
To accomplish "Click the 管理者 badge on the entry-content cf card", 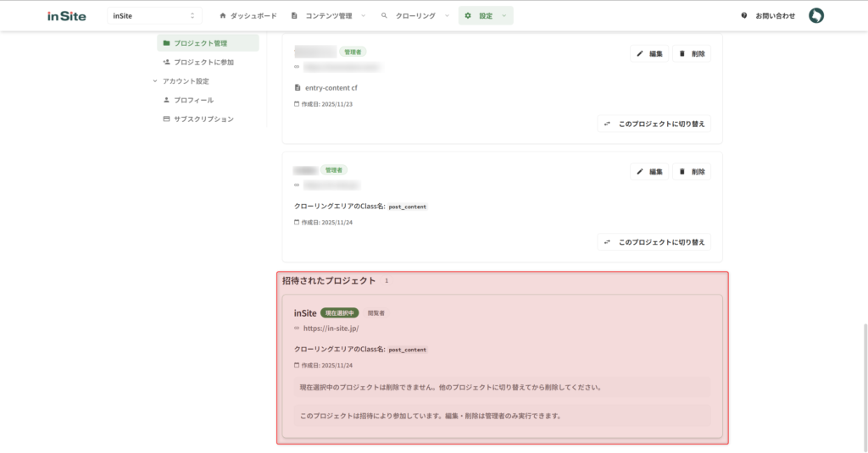I will [353, 52].
